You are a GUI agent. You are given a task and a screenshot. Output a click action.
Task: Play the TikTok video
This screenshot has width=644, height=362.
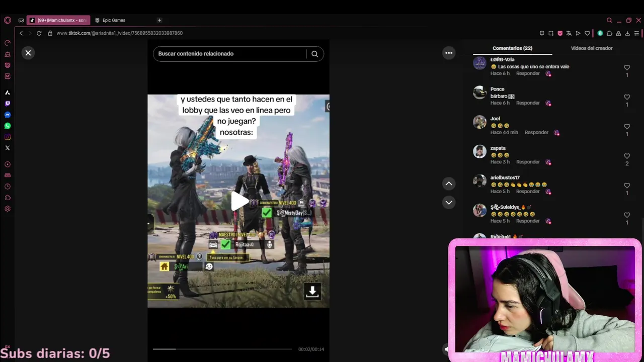pos(239,201)
